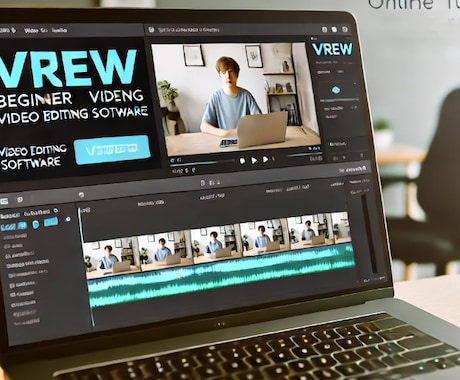Click the preview video of the person
Viewport: 460px width, 380px height.
click(x=235, y=98)
